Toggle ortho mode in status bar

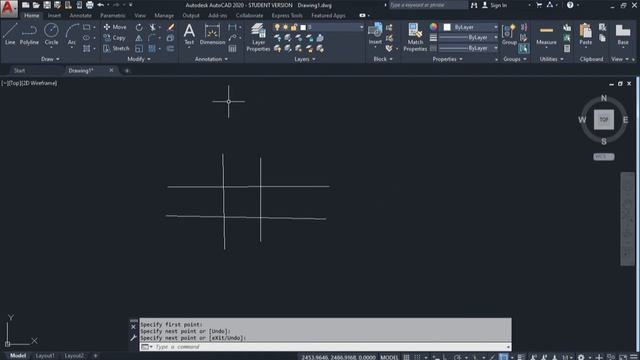click(446, 357)
